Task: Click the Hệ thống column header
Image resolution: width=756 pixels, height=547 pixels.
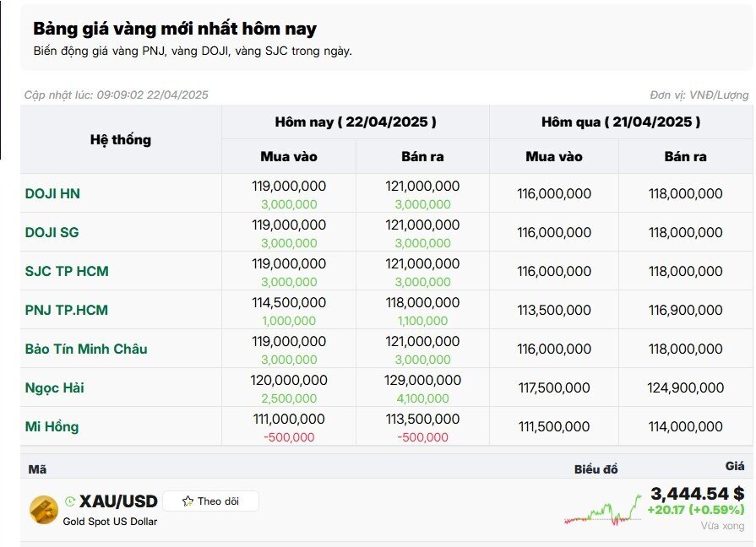Action: click(121, 140)
